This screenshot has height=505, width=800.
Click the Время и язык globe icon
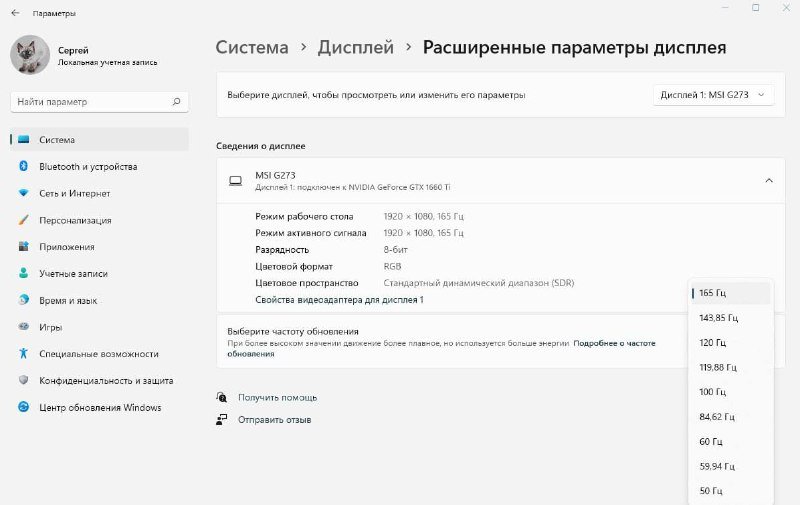click(x=23, y=300)
